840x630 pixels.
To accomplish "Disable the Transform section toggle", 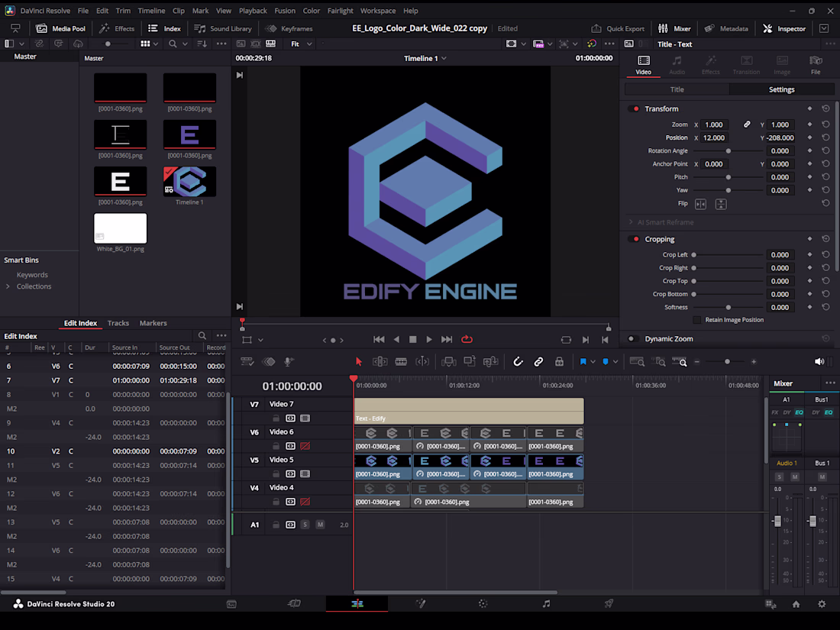I will [x=634, y=109].
